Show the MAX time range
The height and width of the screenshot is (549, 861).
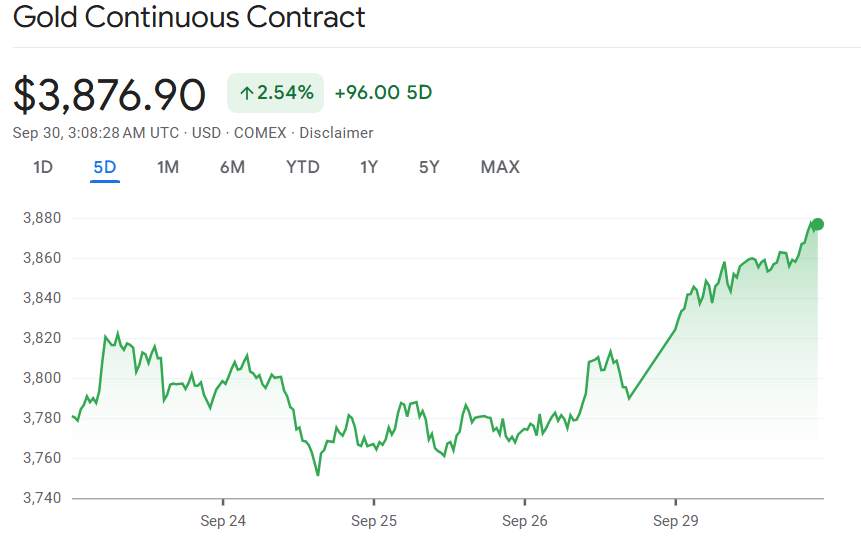click(500, 167)
